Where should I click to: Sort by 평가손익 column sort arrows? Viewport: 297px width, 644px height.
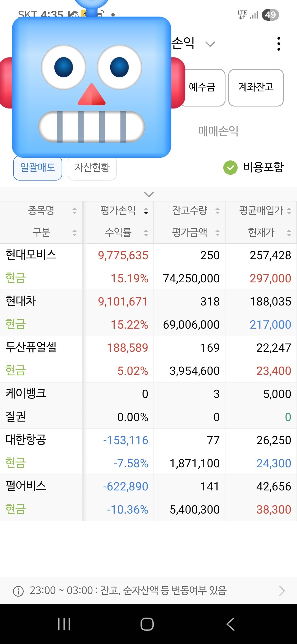pyautogui.click(x=146, y=211)
